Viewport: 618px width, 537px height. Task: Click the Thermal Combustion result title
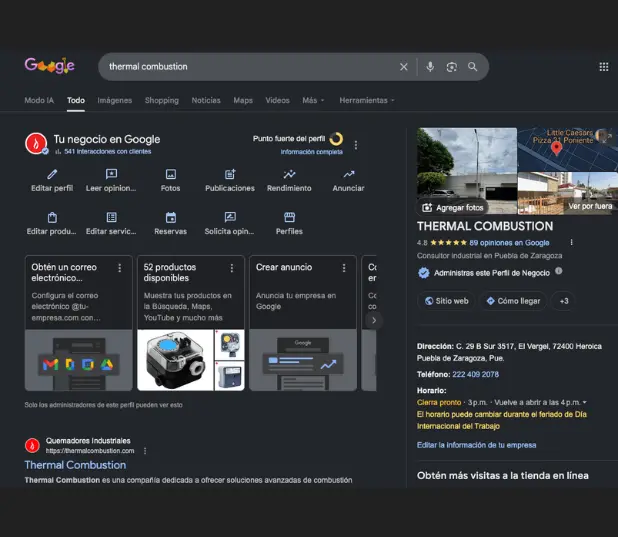[75, 465]
